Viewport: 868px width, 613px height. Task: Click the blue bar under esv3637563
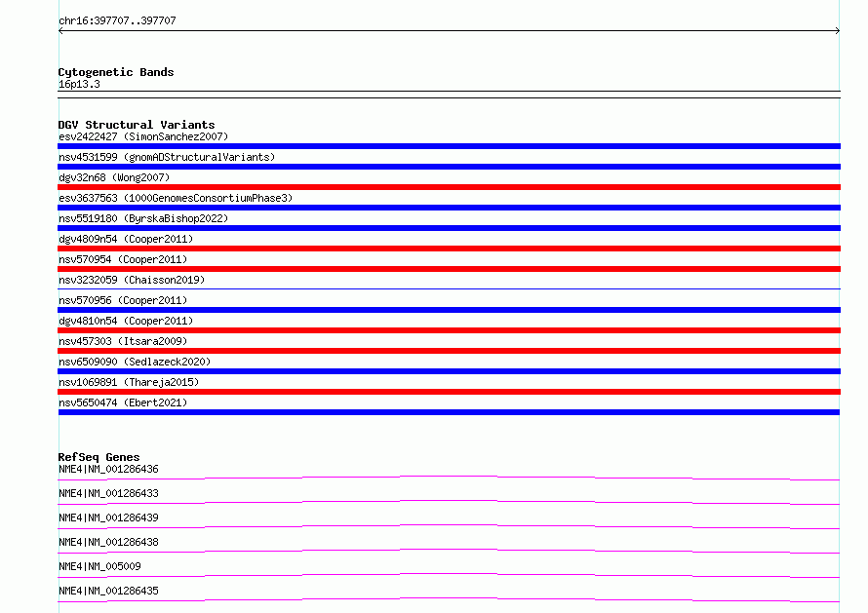(x=449, y=208)
